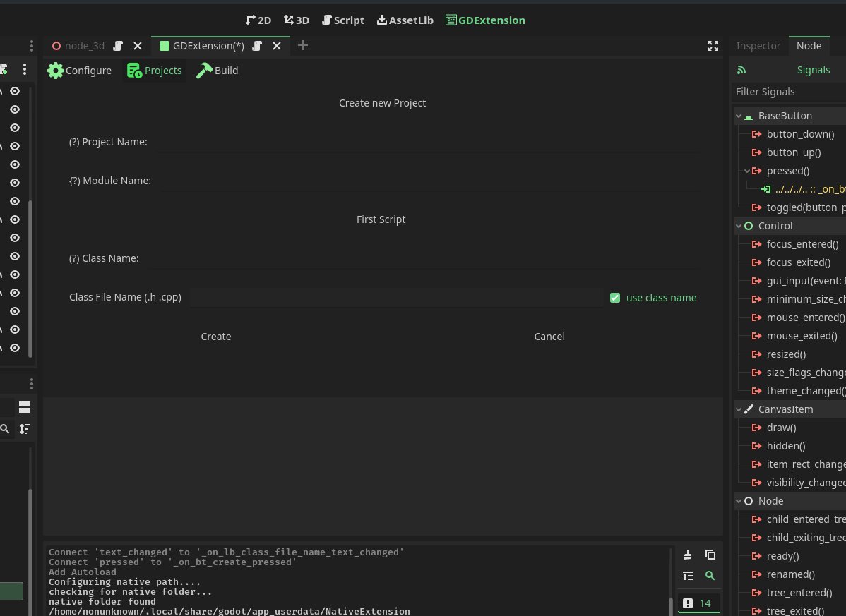Toggle the 14 warnings filter

coord(698,603)
